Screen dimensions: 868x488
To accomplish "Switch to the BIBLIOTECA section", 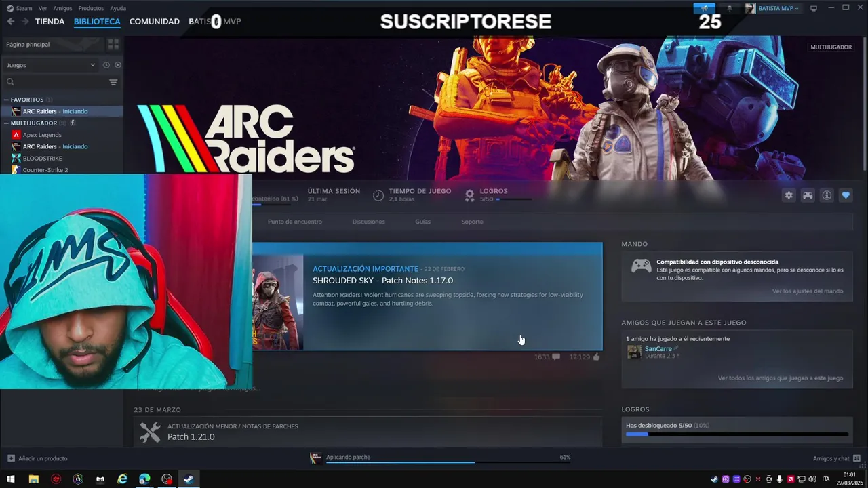I will click(x=97, y=22).
